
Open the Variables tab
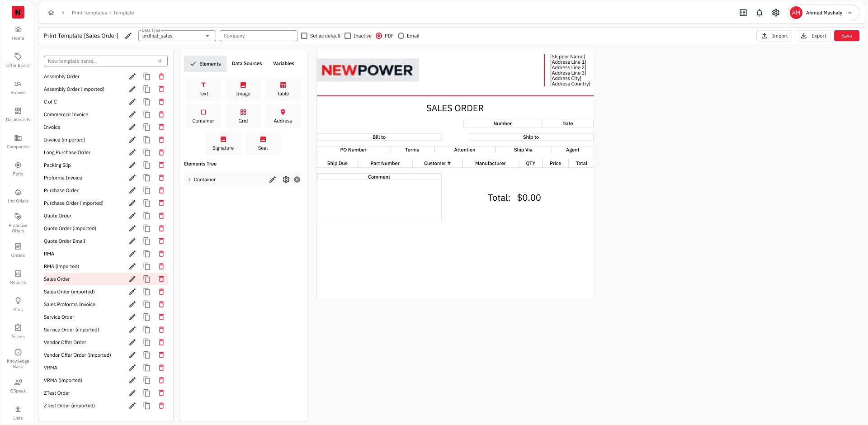coord(283,64)
